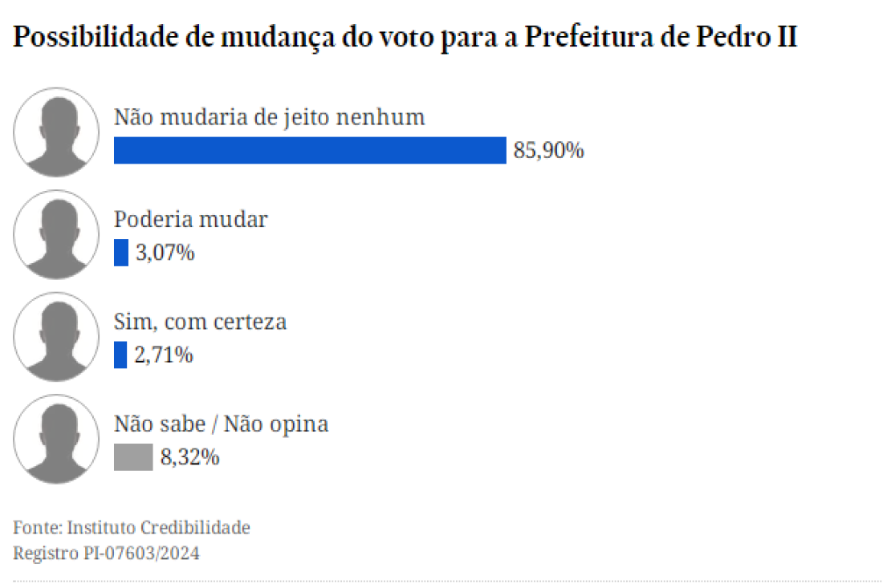883x588 pixels.
Task: Select the 'Poderia mudar' label
Action: pyautogui.click(x=190, y=220)
